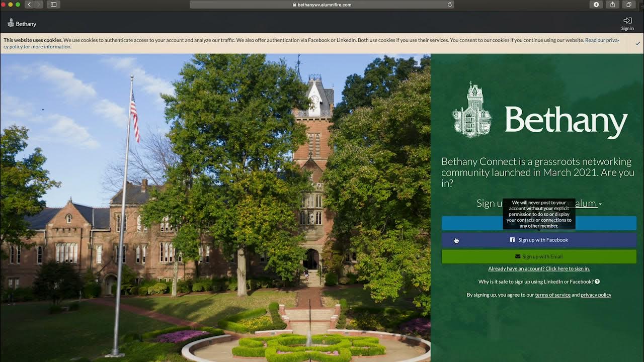Click the question mark help icon
The width and height of the screenshot is (644, 362).
(597, 282)
